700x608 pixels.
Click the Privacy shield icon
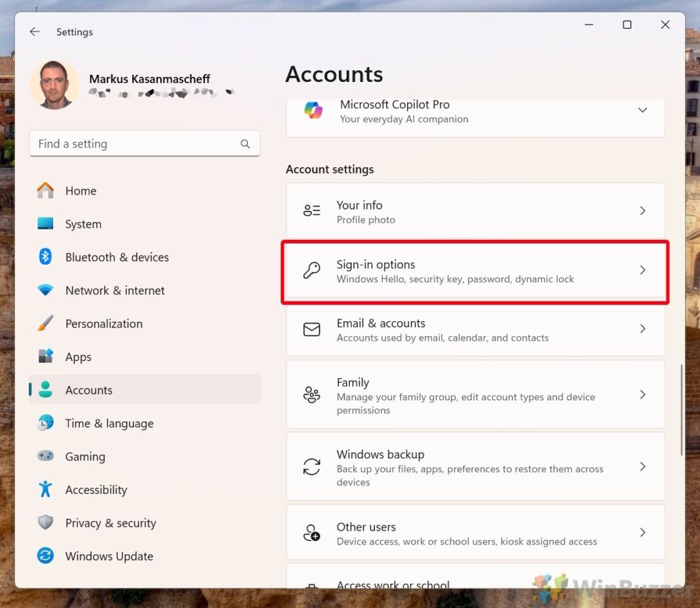[x=45, y=522]
